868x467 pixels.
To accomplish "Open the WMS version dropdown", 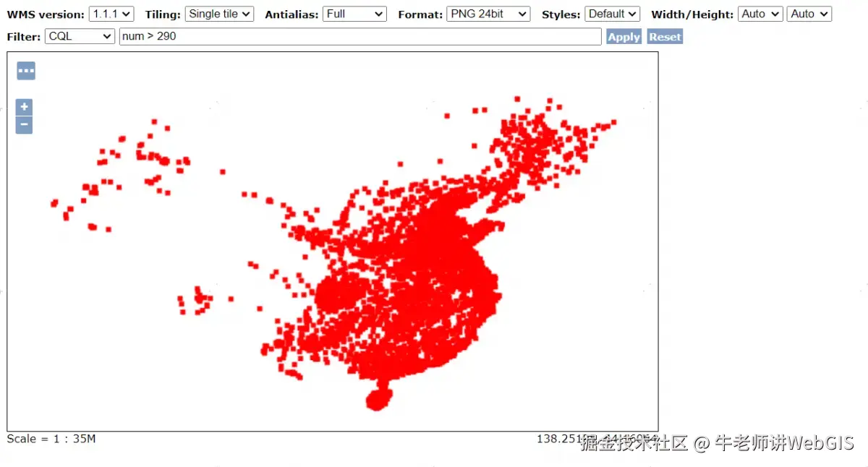I will (x=111, y=14).
